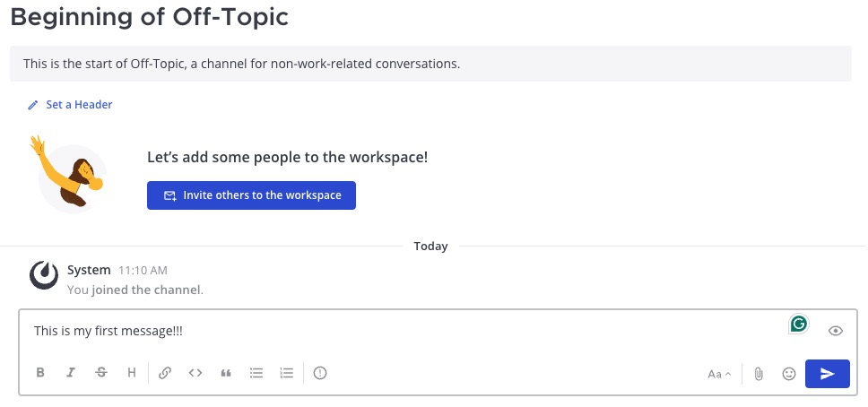
Task: Insert inline code with the code icon
Action: click(x=195, y=374)
